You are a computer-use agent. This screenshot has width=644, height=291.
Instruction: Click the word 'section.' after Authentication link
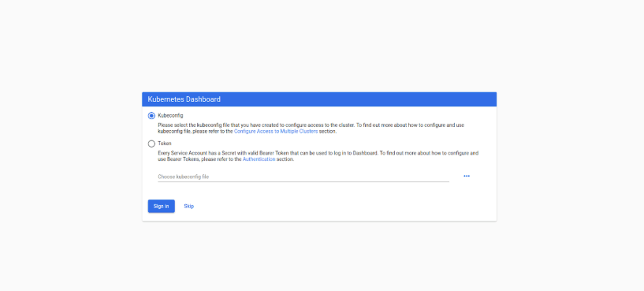(x=285, y=159)
